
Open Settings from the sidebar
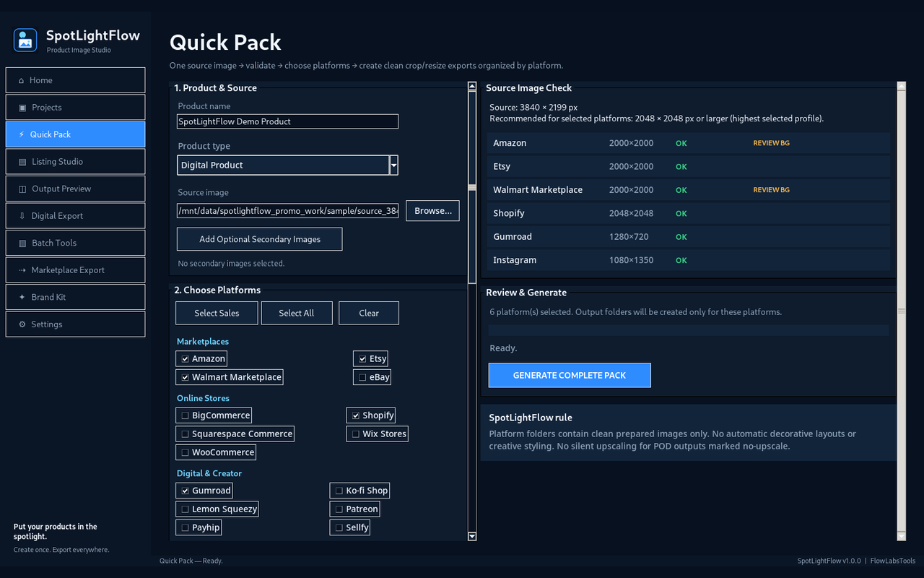pos(75,324)
